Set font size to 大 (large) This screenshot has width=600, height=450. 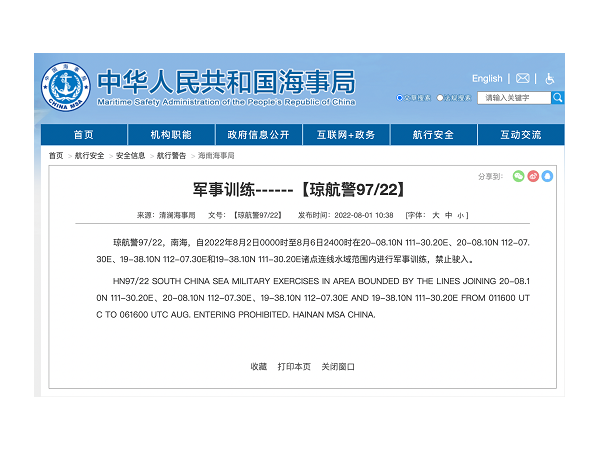click(x=435, y=215)
